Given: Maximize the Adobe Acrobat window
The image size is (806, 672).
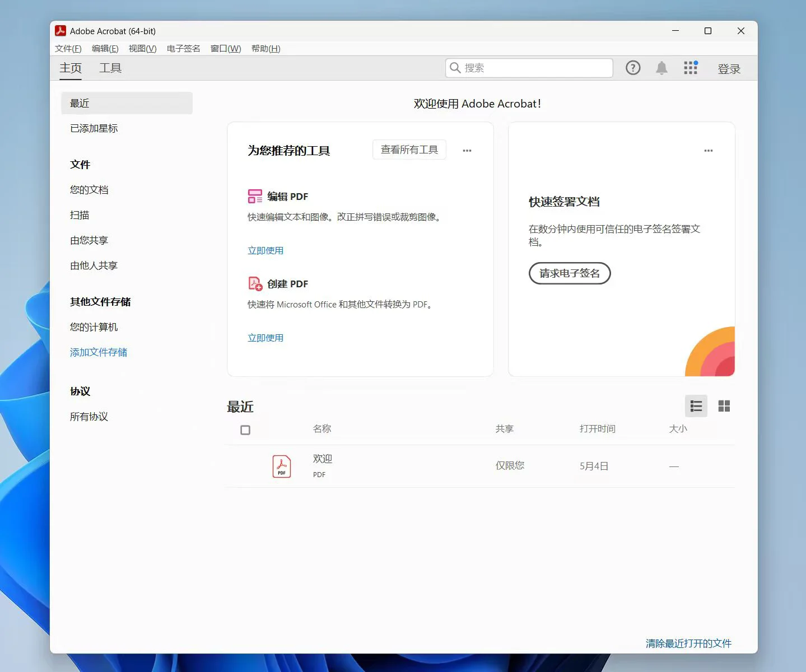Looking at the screenshot, I should 708,31.
